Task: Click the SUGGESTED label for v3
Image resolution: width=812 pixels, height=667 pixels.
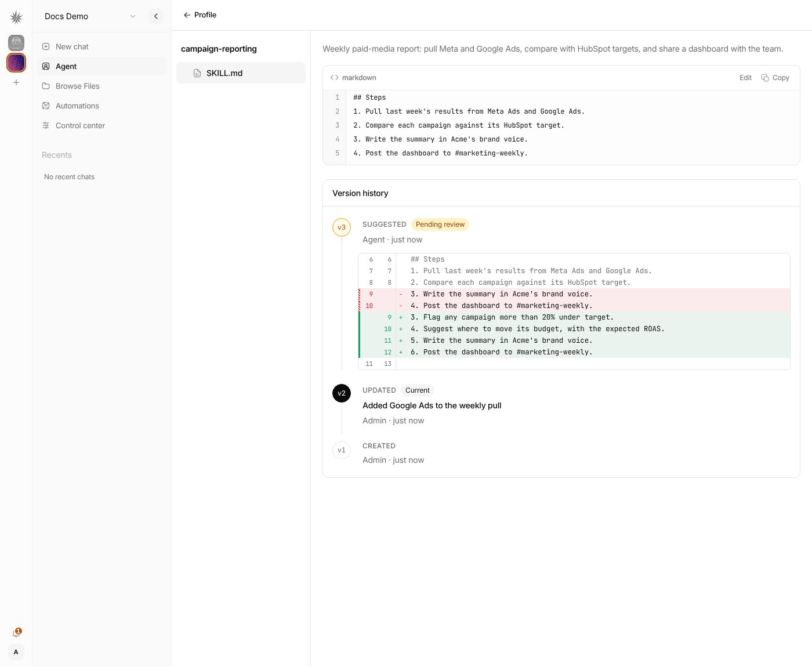Action: [384, 224]
